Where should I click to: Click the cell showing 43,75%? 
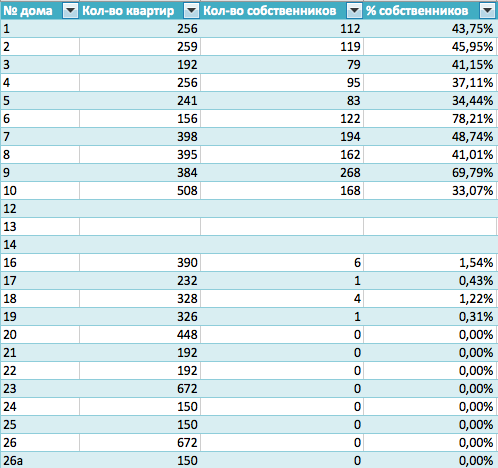430,29
